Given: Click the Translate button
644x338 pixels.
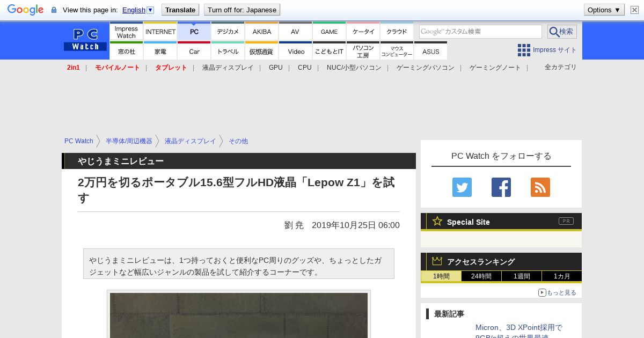Looking at the screenshot, I should [x=180, y=10].
